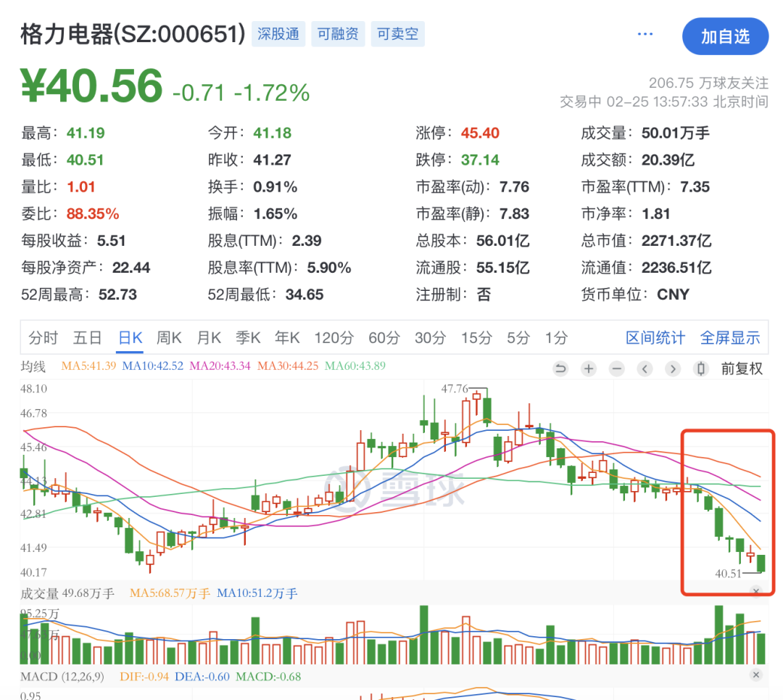The image size is (783, 700).
Task: Click the MA10:42.52 moving average label
Action: pyautogui.click(x=153, y=366)
